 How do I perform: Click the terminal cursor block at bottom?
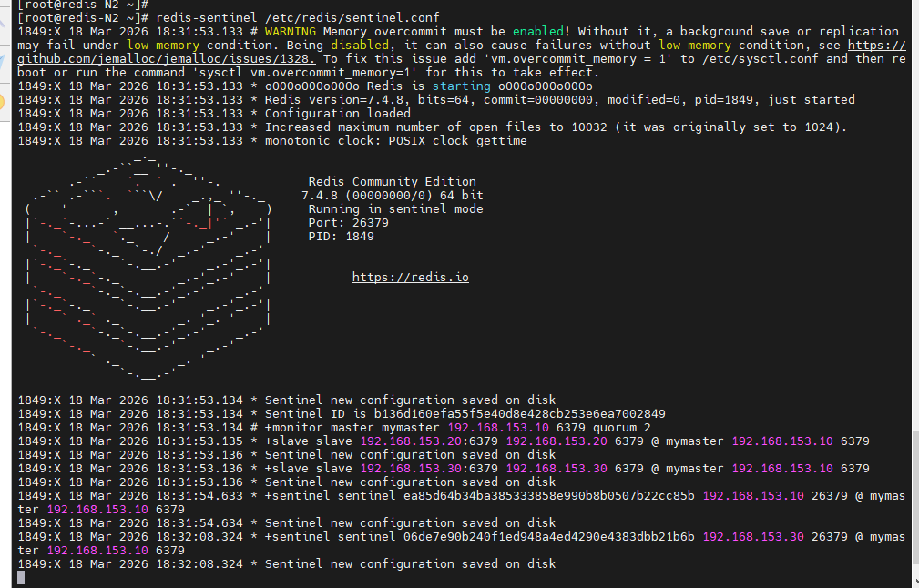pyautogui.click(x=21, y=577)
